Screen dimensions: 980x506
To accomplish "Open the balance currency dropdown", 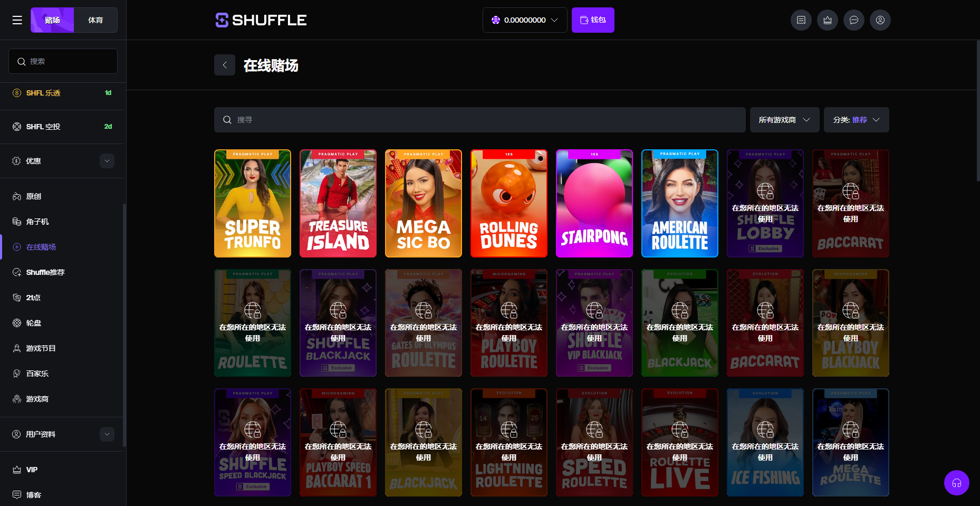I will [525, 20].
